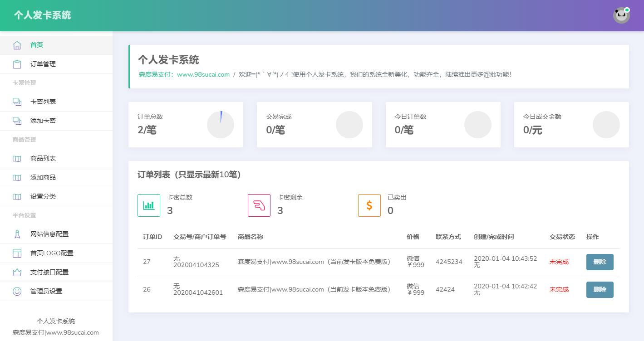Click the map icon beside 设置分类
This screenshot has width=644, height=341.
pyautogui.click(x=17, y=196)
